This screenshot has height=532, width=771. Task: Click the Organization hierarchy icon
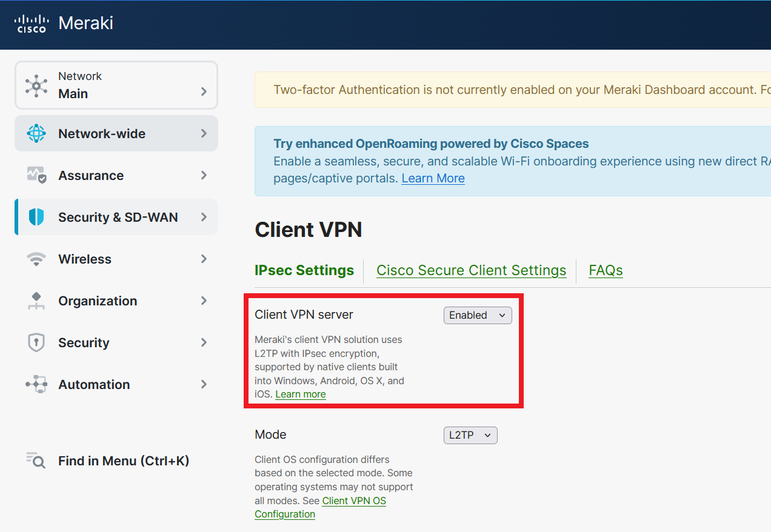coord(36,301)
